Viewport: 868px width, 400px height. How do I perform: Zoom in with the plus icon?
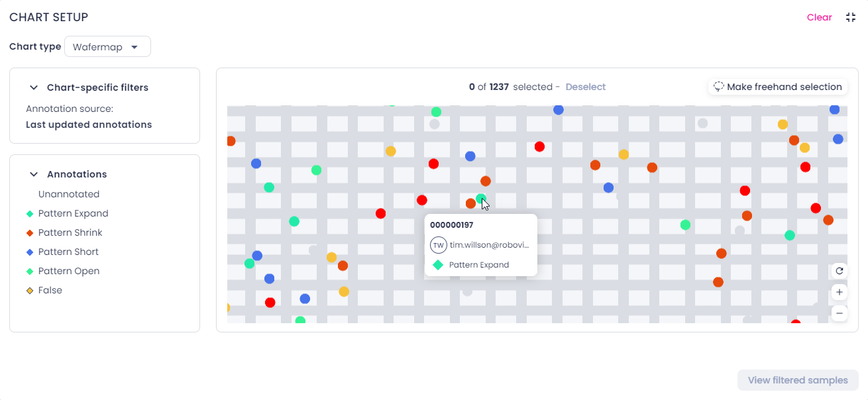[840, 292]
